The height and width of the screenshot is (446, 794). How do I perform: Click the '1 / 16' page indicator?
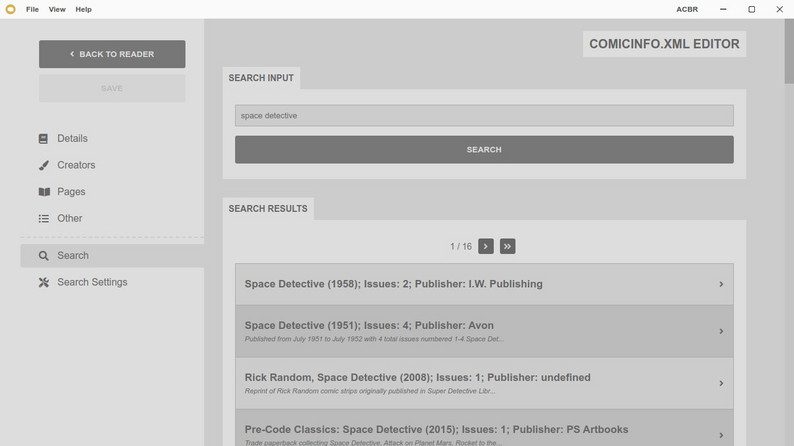[x=461, y=247]
